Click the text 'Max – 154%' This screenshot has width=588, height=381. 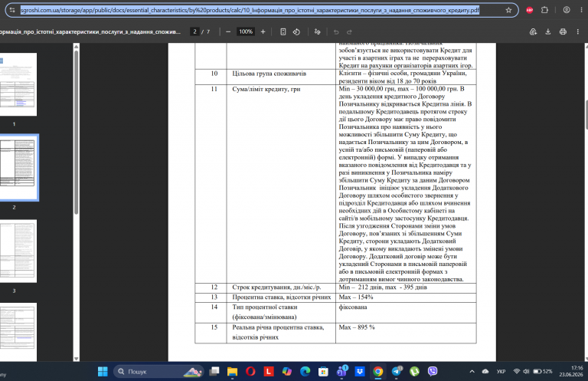pyautogui.click(x=355, y=297)
